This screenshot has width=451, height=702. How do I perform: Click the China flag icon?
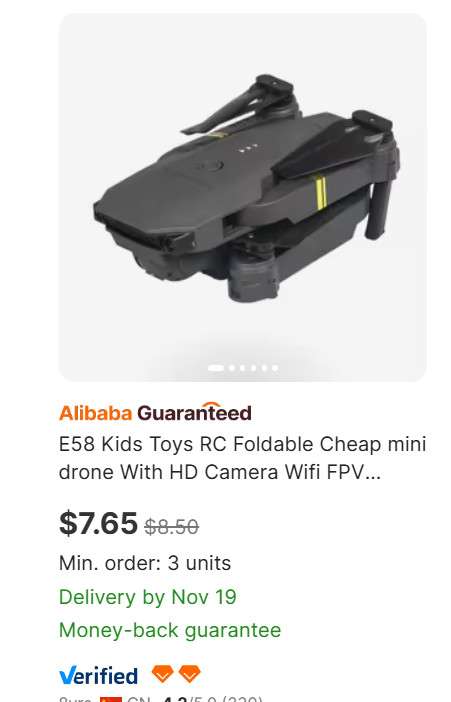pos(111,699)
